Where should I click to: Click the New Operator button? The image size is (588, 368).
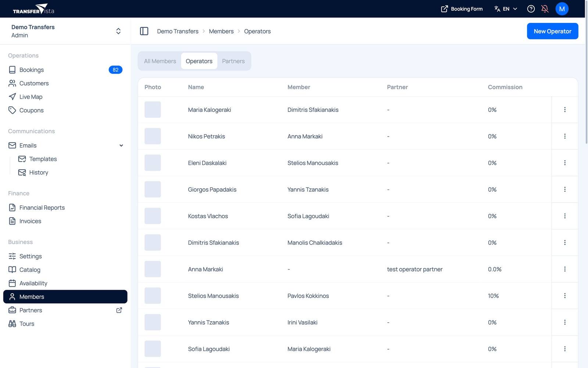pyautogui.click(x=552, y=31)
